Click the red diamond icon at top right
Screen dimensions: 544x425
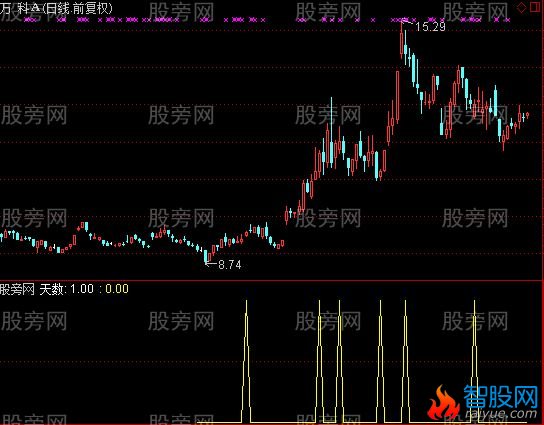pos(521,7)
